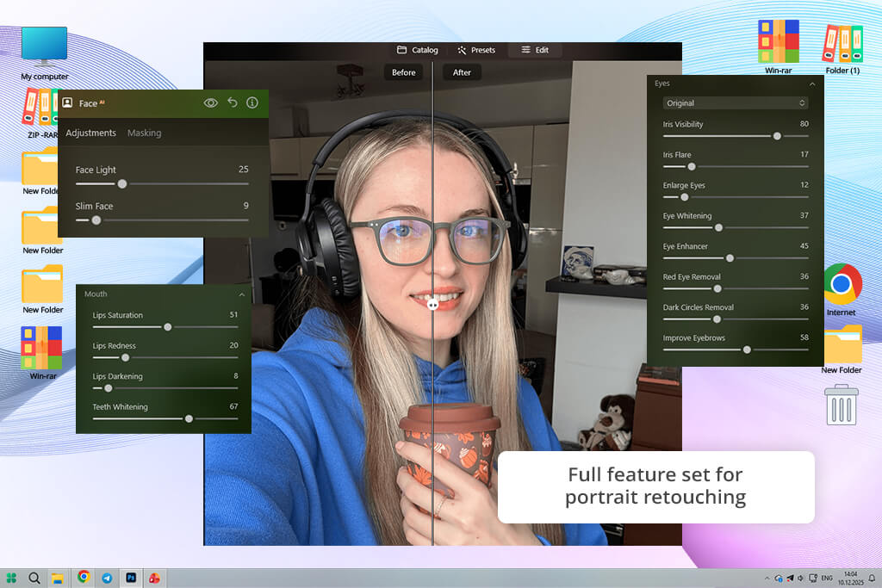Click the volume icon in tray
Screen dimensions: 882x588
click(800, 579)
